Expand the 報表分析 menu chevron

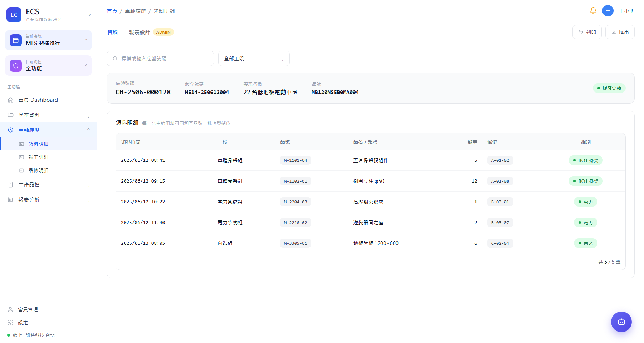pyautogui.click(x=88, y=201)
